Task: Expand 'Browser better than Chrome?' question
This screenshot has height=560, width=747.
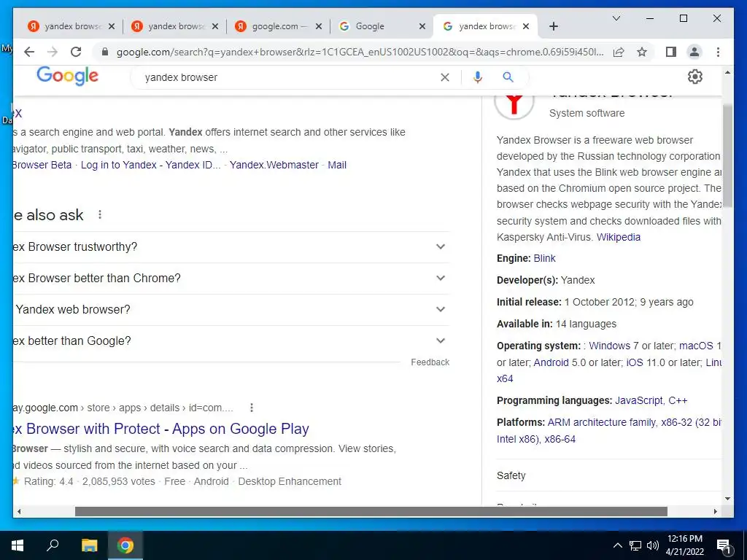Action: (x=231, y=279)
